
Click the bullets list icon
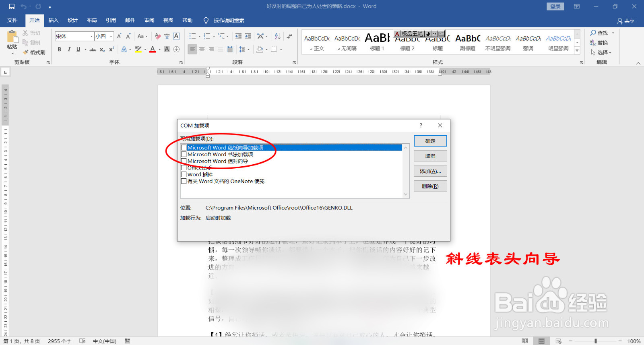pyautogui.click(x=192, y=36)
